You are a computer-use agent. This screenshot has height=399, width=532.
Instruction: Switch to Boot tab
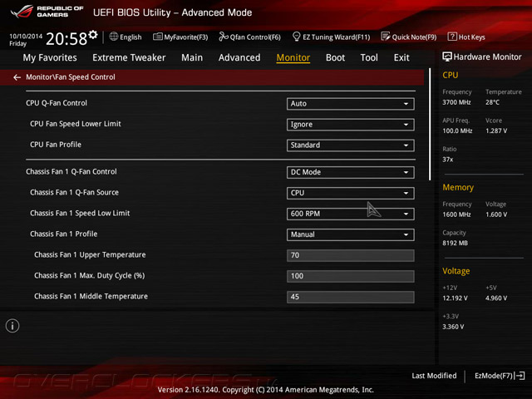pyautogui.click(x=335, y=57)
